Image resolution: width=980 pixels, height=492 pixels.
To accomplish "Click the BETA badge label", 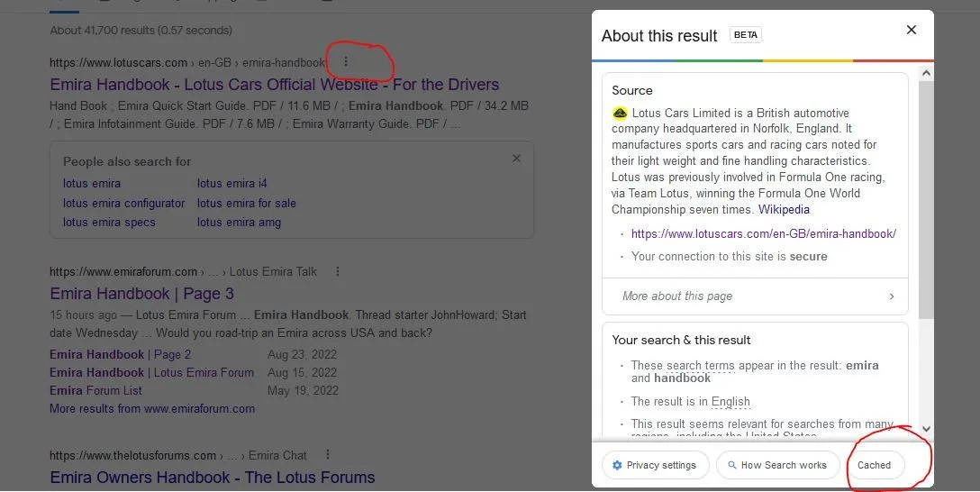I will click(x=745, y=35).
